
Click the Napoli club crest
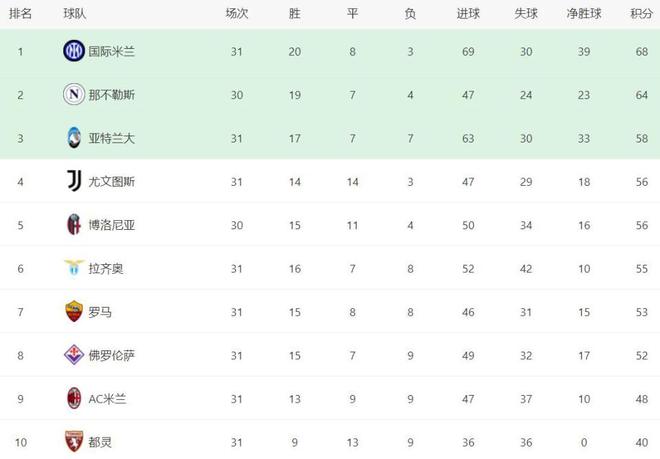pyautogui.click(x=74, y=94)
